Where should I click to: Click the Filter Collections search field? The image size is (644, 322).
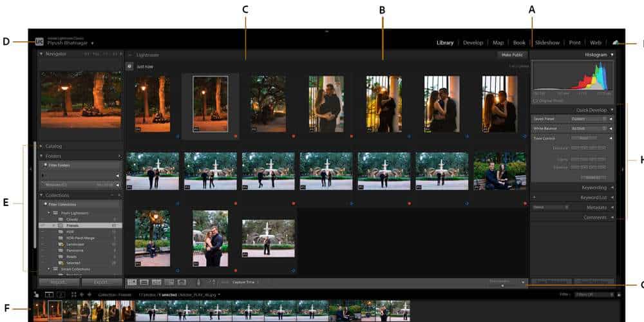(x=80, y=204)
